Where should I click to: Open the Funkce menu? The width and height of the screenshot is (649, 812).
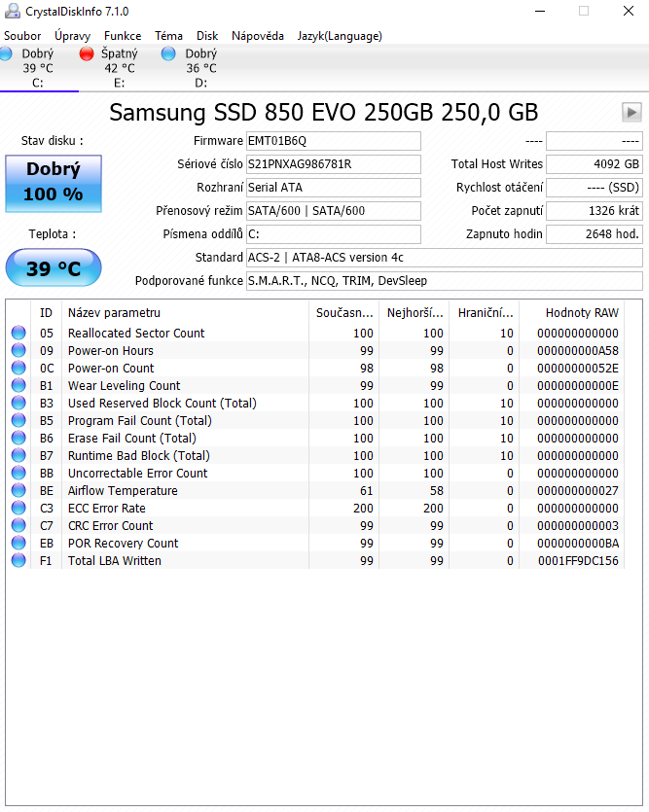tap(123, 36)
